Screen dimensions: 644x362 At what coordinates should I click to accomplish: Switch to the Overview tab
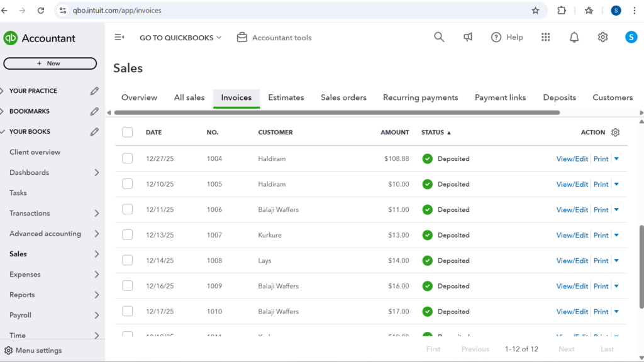139,97
